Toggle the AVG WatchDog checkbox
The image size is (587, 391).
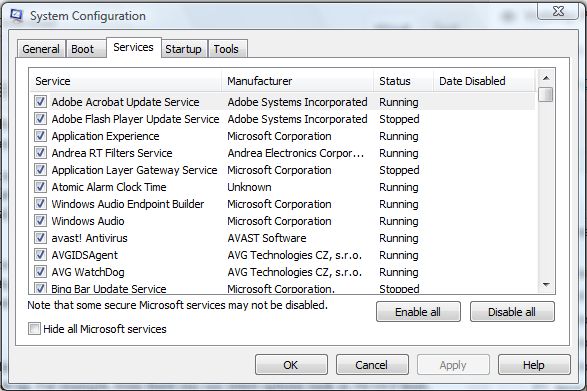40,272
